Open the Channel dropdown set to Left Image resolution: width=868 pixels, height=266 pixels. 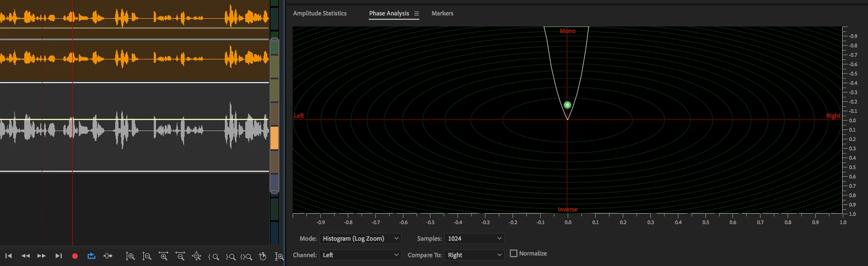click(x=360, y=255)
